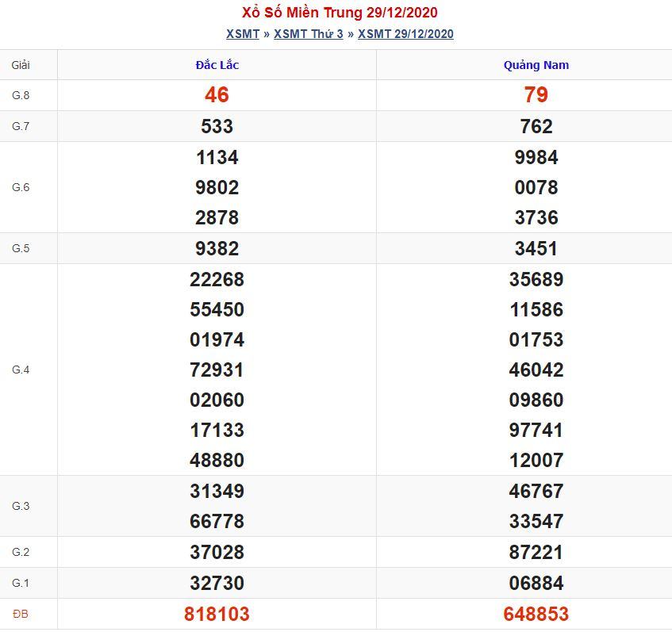Click the number 9802
This screenshot has height=632, width=672.
pyautogui.click(x=217, y=187)
